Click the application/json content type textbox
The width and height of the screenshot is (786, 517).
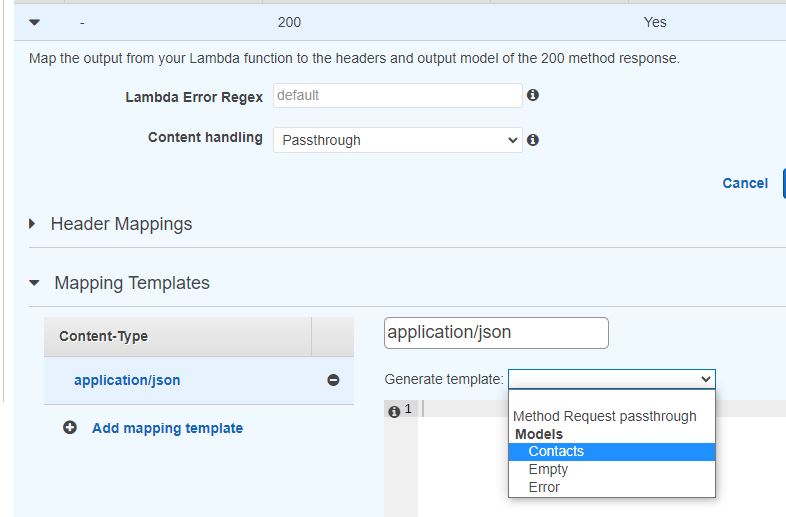[496, 333]
